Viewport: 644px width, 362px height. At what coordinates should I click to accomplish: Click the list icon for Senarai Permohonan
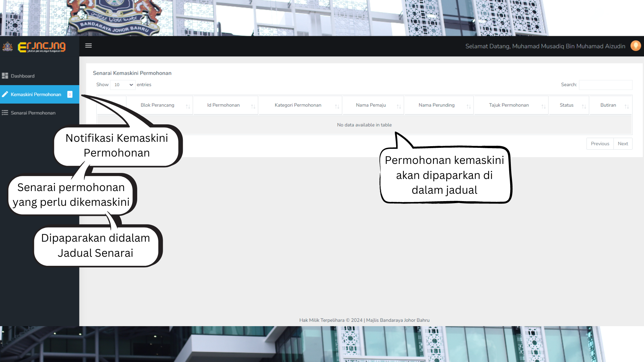pyautogui.click(x=5, y=113)
